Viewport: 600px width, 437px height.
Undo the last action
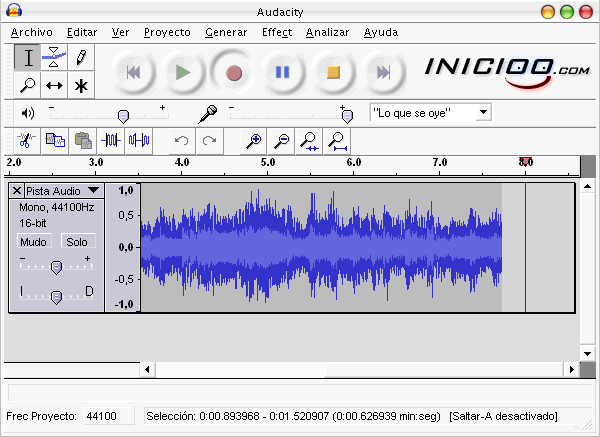[182, 141]
